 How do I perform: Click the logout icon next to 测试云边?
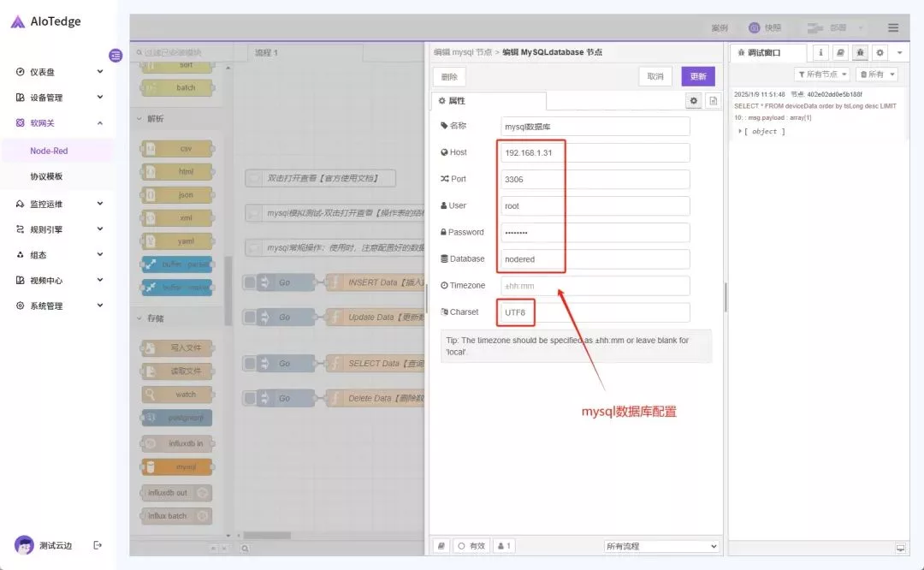(98, 545)
